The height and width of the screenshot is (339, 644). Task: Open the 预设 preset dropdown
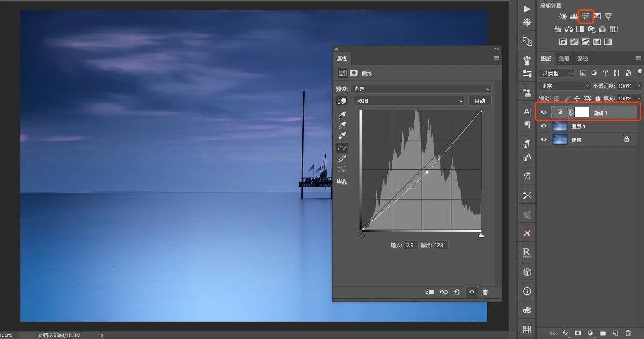coord(421,89)
